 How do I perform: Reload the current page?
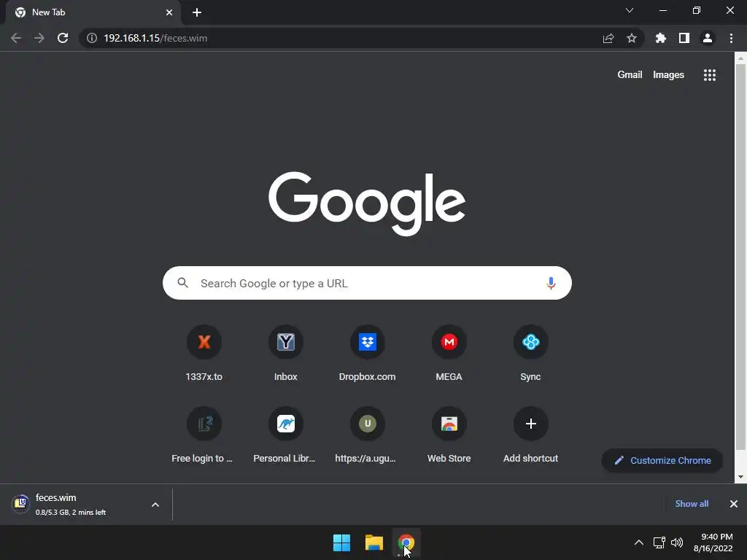63,38
